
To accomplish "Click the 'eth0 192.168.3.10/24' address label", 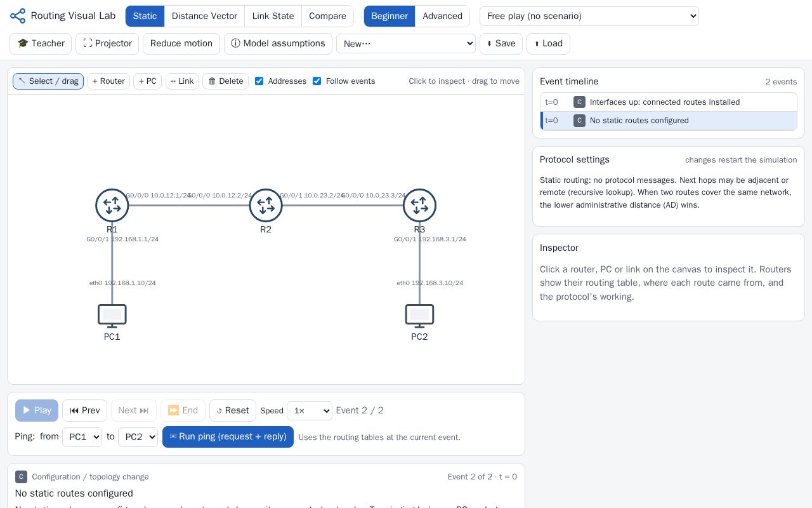I will pyautogui.click(x=430, y=283).
